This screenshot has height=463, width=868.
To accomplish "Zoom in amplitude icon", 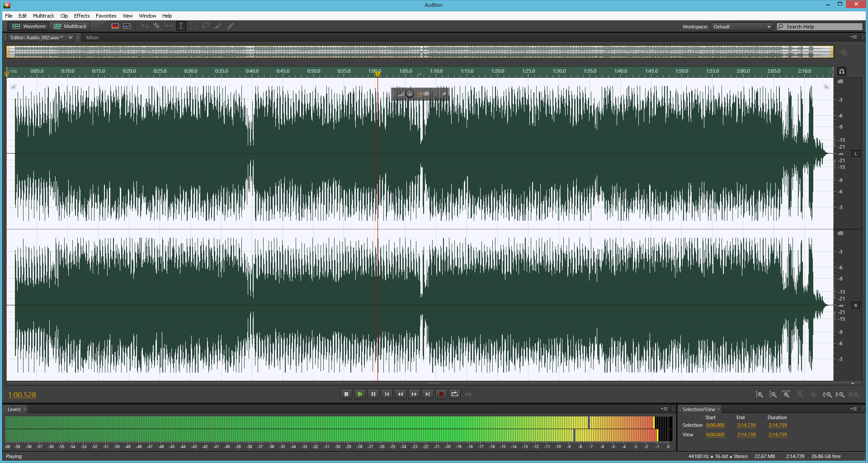I will click(x=759, y=395).
